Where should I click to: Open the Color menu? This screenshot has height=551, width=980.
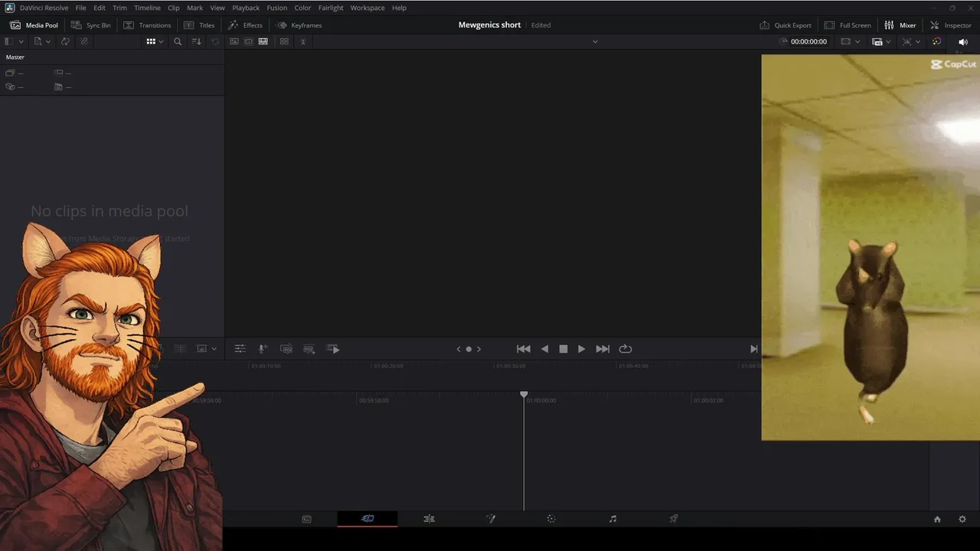pos(302,8)
